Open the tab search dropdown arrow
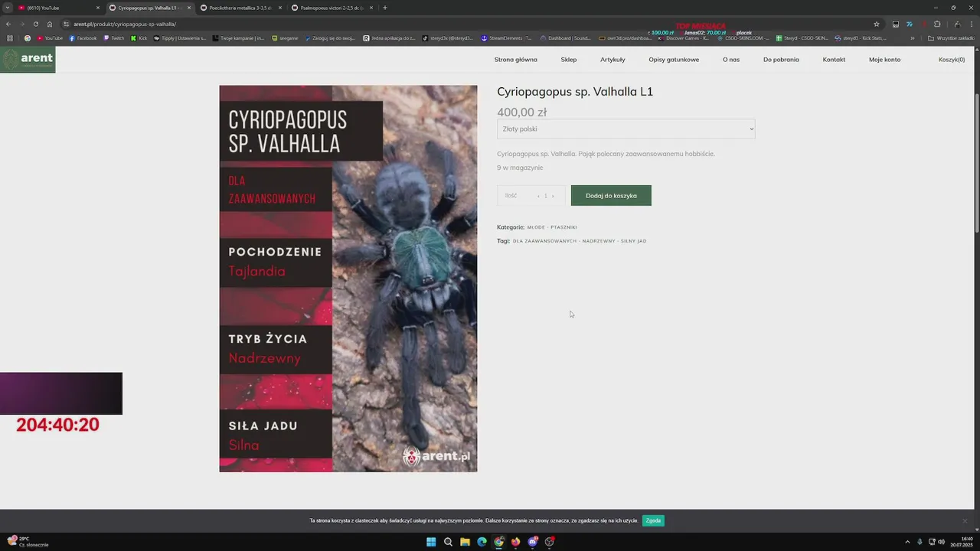Viewport: 980px width, 551px height. coord(7,8)
